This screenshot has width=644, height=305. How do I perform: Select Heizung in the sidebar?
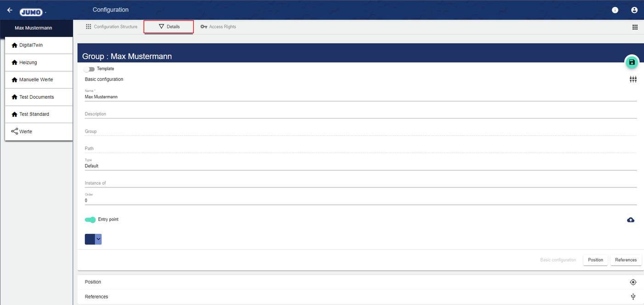click(39, 62)
